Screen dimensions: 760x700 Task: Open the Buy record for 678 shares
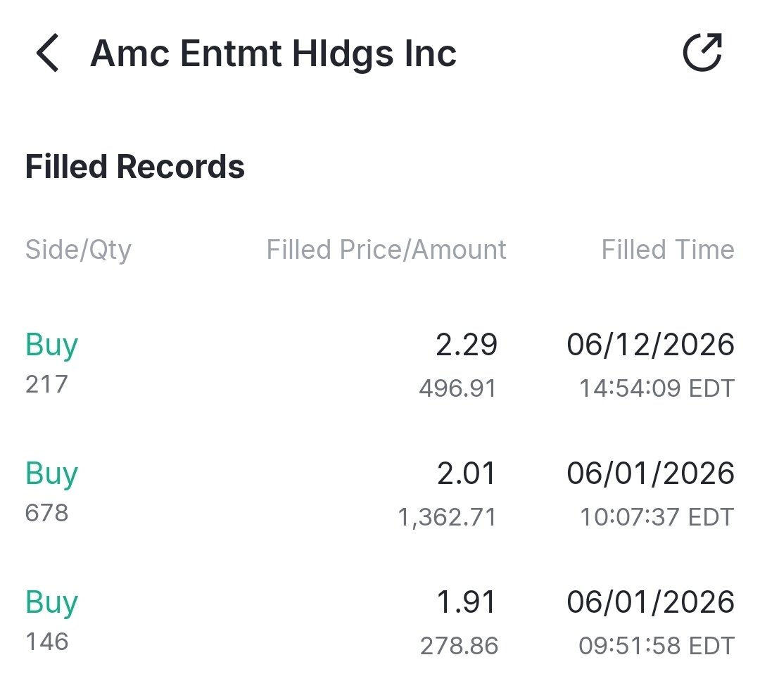point(380,493)
